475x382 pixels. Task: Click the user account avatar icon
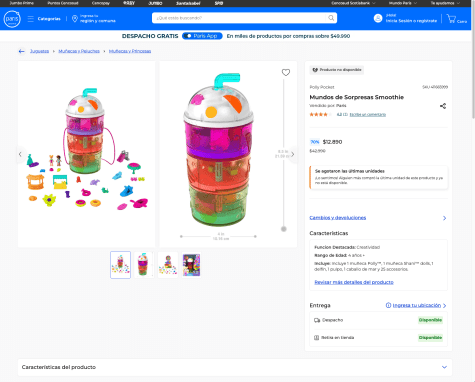[x=378, y=18]
